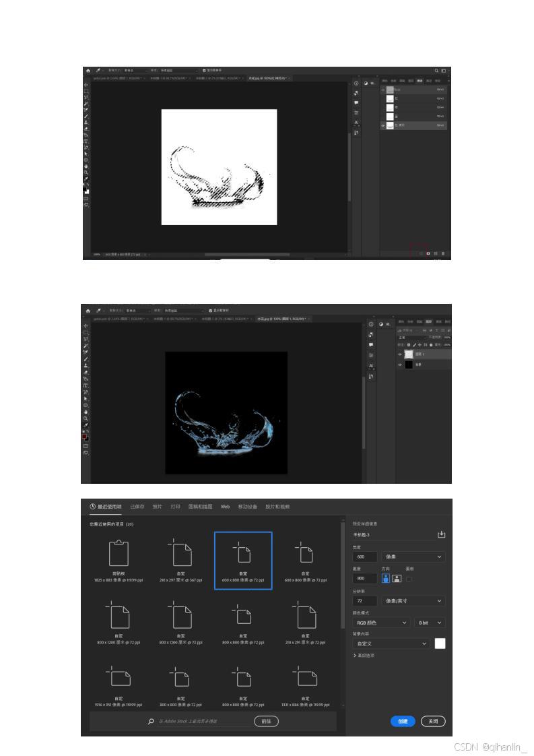Screen dimensions: 534x756
Task: Switch to the 图稿和插图 tab
Action: 201,507
